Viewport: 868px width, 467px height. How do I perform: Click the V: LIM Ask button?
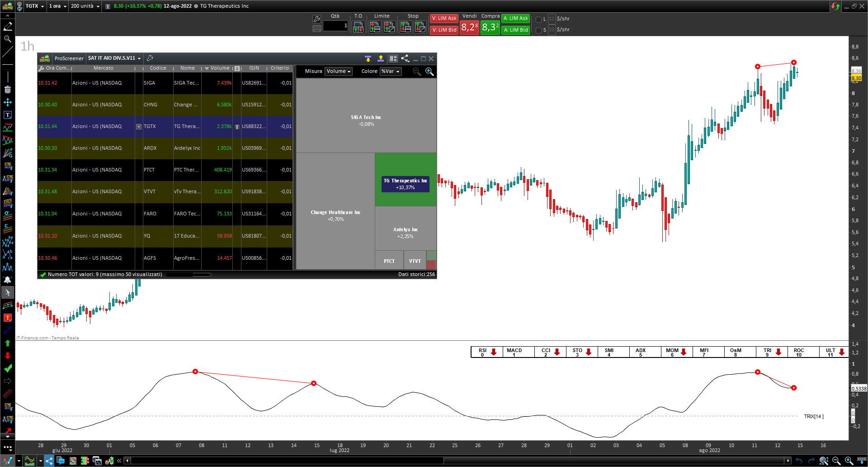[444, 19]
